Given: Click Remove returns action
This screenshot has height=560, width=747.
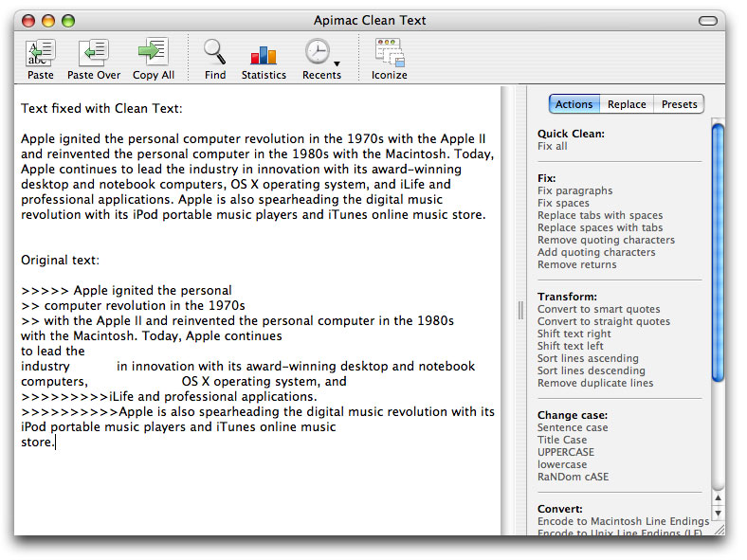Looking at the screenshot, I should tap(577, 264).
